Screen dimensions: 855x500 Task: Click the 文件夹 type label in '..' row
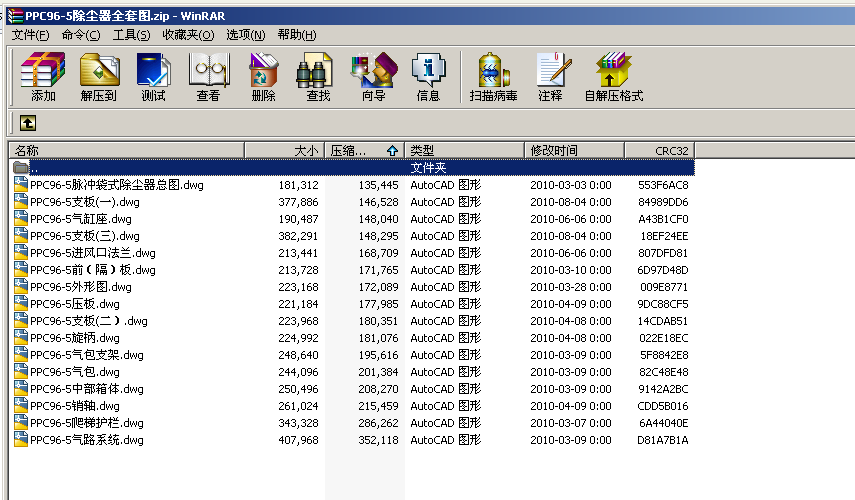(x=428, y=167)
